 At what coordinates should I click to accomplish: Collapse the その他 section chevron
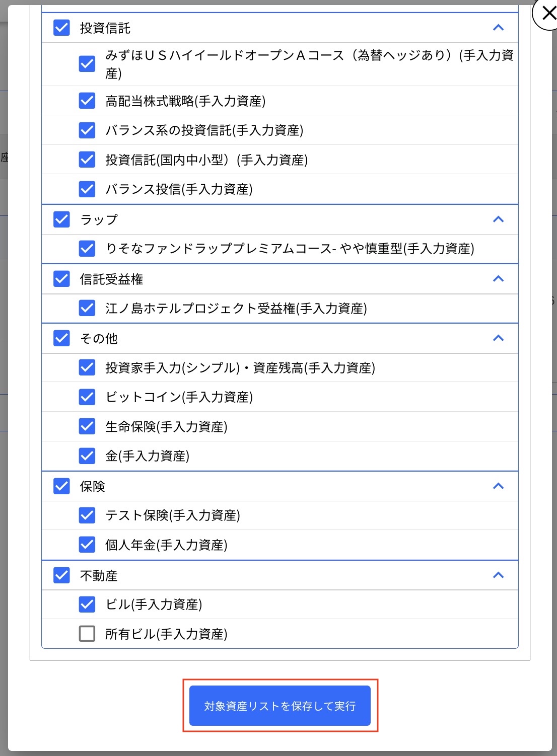[x=499, y=338]
